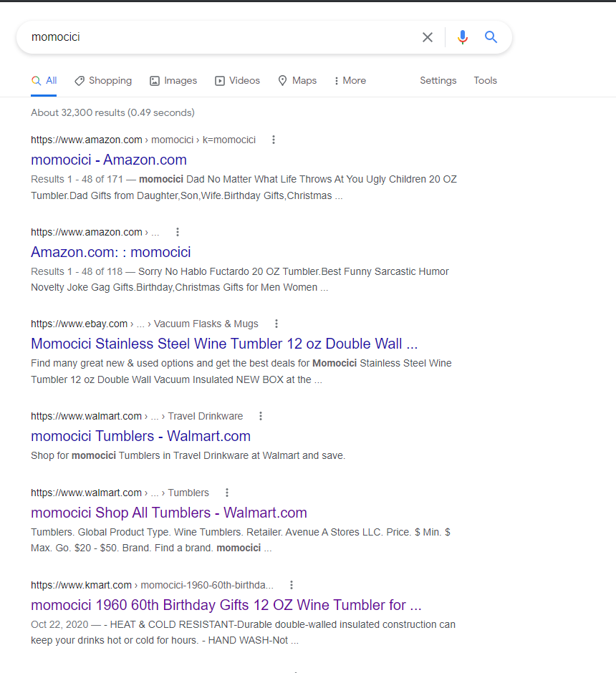Click the amazon.com › momocici › k=momocici URL
The height and width of the screenshot is (673, 616).
point(143,140)
